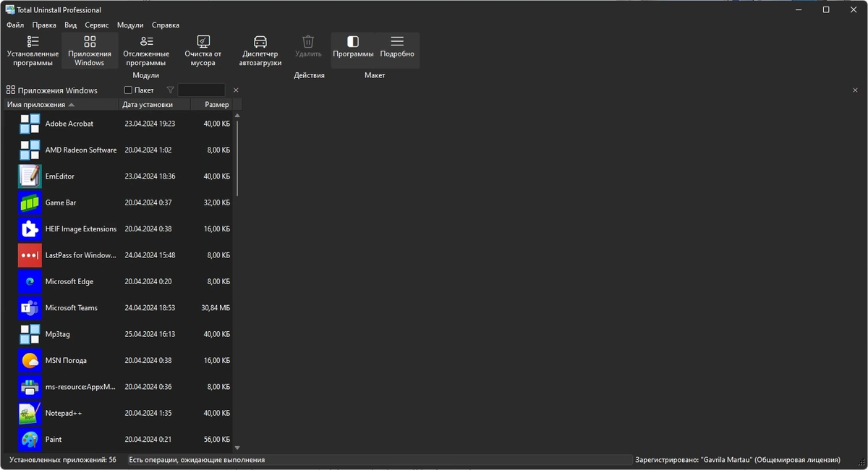Click the Windows Apps panel grid icon
Viewport: 868px width, 470px height.
pos(11,90)
